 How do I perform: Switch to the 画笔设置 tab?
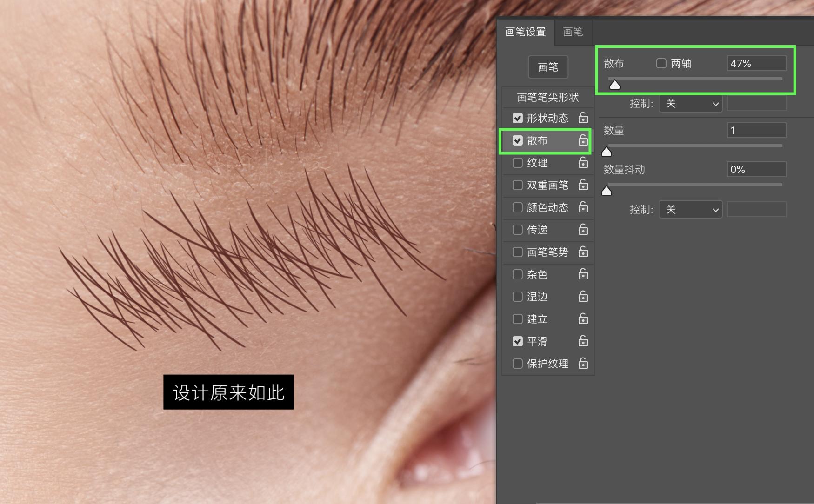[525, 32]
